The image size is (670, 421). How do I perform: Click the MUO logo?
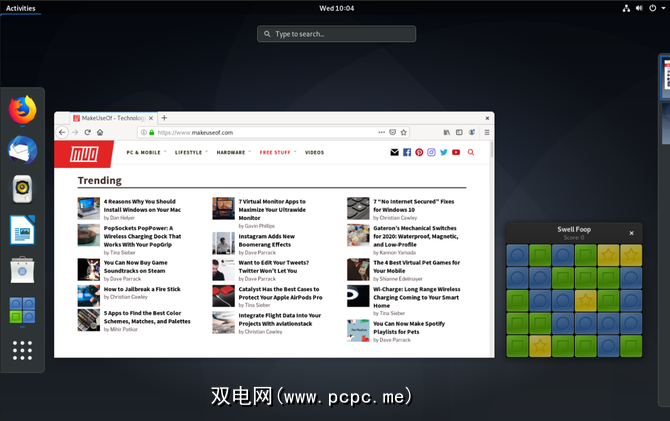(84, 154)
